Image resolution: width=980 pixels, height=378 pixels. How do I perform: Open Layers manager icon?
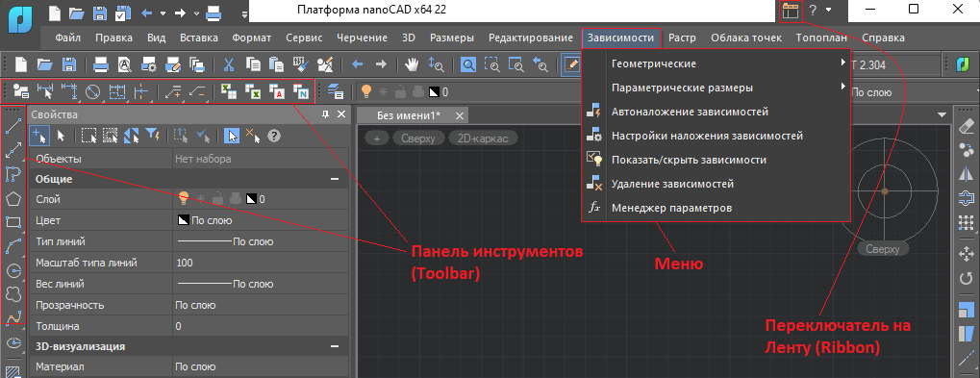(x=336, y=91)
